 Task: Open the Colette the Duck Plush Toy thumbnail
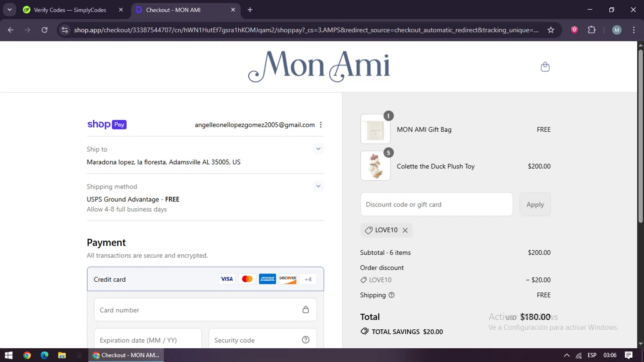point(375,166)
